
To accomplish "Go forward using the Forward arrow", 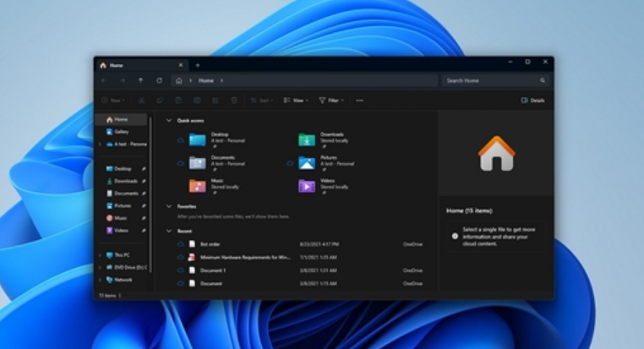I will point(123,80).
